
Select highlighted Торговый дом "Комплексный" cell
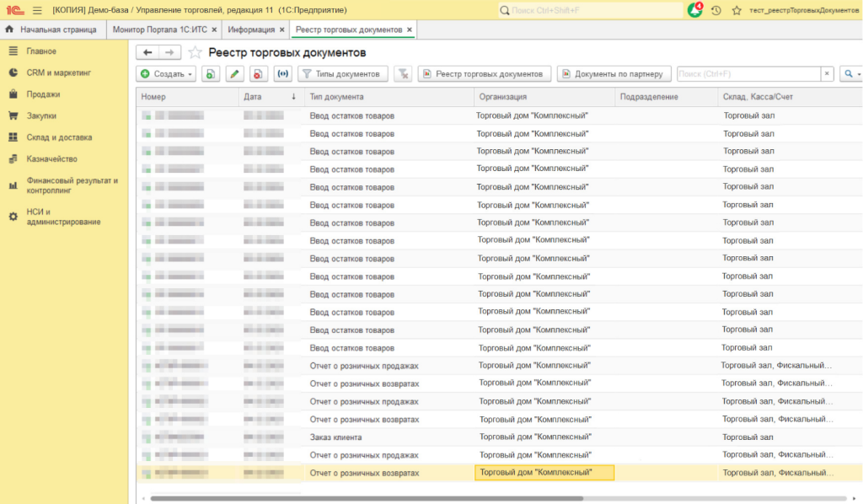point(544,473)
